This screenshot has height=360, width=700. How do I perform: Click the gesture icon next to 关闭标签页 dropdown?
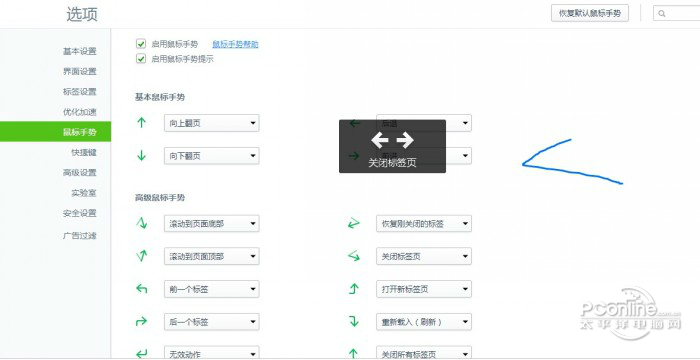[354, 256]
